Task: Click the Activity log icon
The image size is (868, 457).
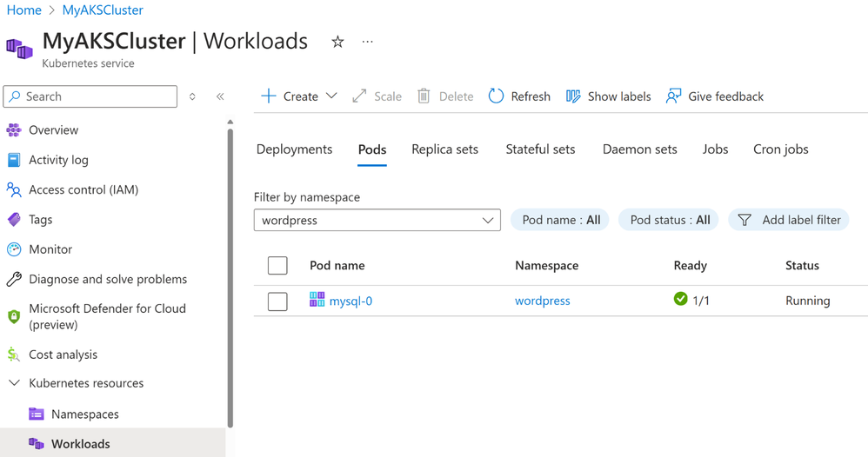Action: pos(14,160)
